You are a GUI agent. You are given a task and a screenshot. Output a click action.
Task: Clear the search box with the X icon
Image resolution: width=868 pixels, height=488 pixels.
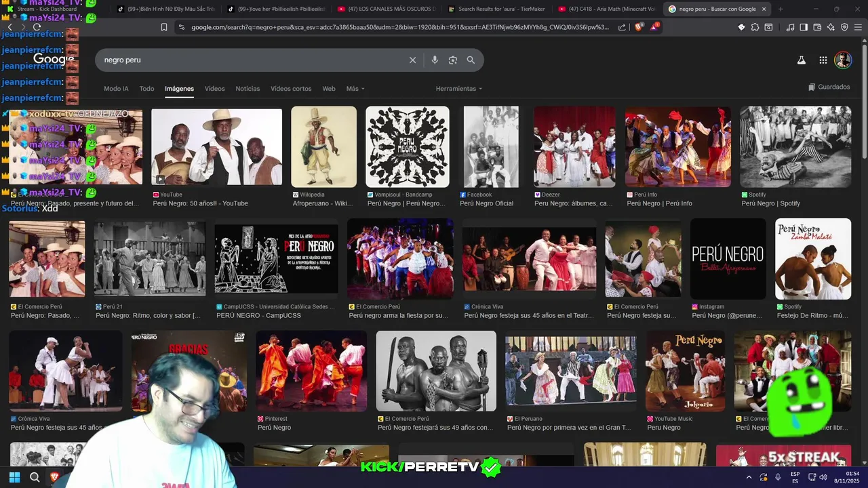412,60
